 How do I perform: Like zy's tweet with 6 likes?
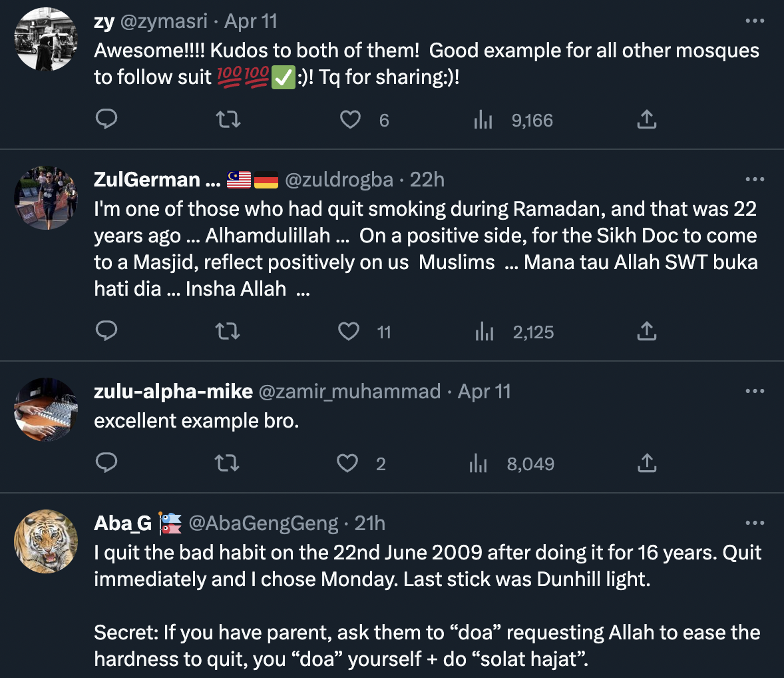350,120
